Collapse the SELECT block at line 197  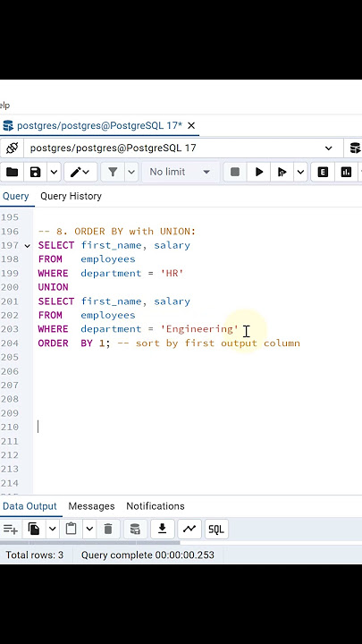[27, 246]
